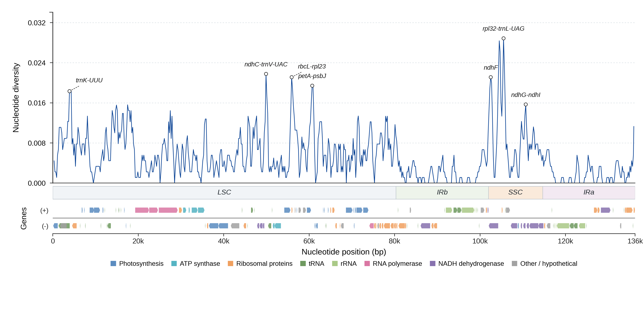This screenshot has width=644, height=313.
Task: Click the LSC region bar
Action: click(224, 193)
